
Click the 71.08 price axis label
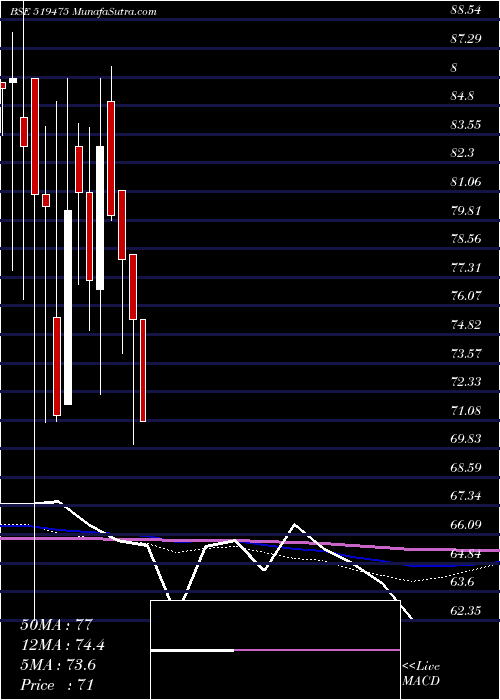coord(466,410)
